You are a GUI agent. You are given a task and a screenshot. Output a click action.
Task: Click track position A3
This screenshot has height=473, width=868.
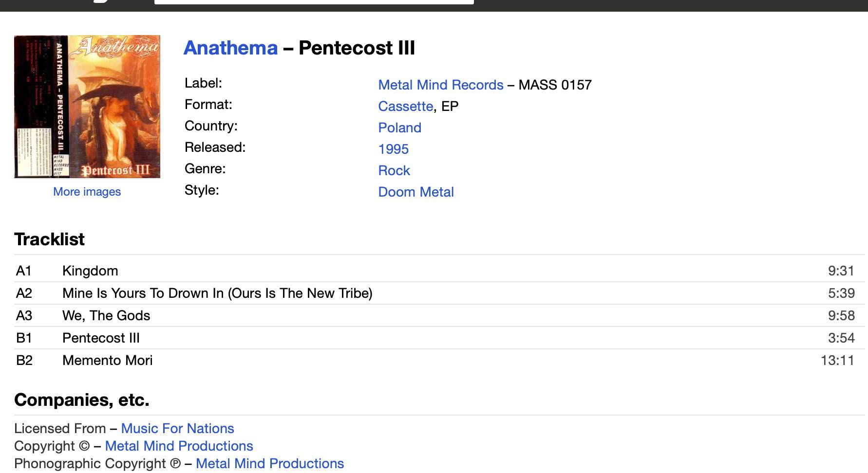[24, 315]
